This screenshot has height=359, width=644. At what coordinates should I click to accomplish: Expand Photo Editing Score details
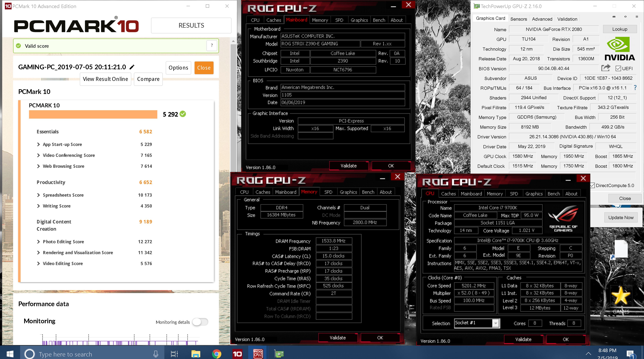[x=38, y=242]
